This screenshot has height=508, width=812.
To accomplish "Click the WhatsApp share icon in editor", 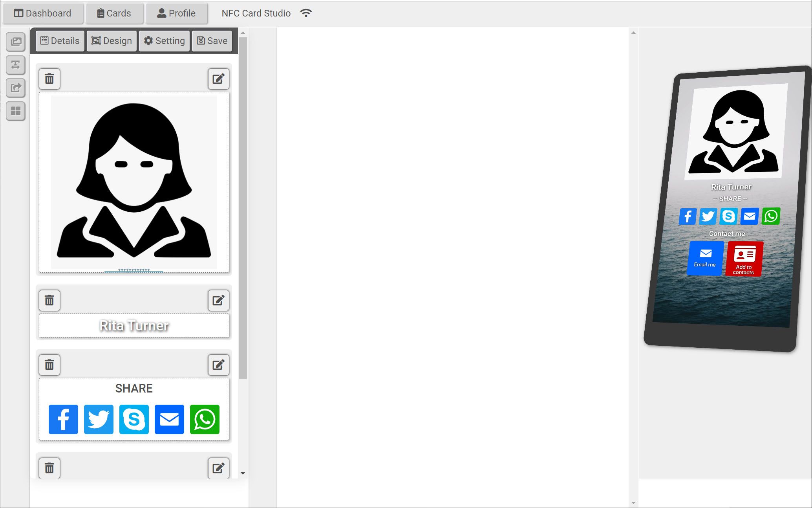I will coord(205,419).
